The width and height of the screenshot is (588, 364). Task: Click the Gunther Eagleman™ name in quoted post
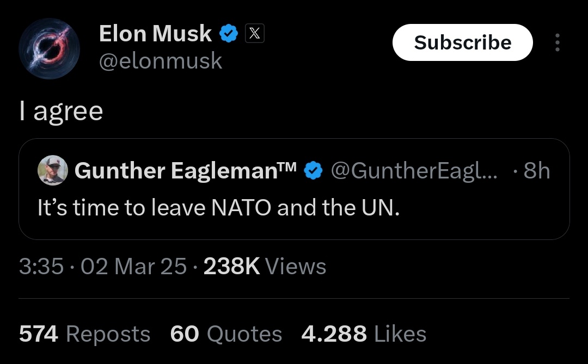point(185,170)
